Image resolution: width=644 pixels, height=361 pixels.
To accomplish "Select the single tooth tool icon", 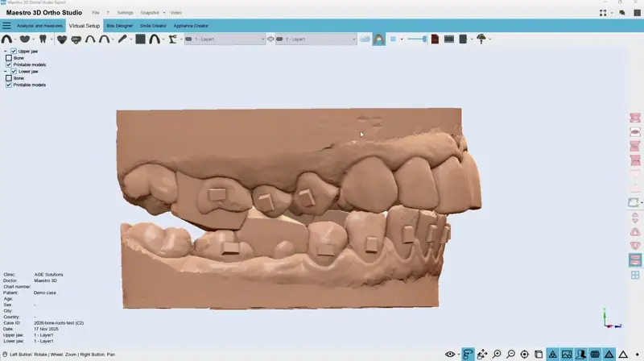I will point(43,39).
